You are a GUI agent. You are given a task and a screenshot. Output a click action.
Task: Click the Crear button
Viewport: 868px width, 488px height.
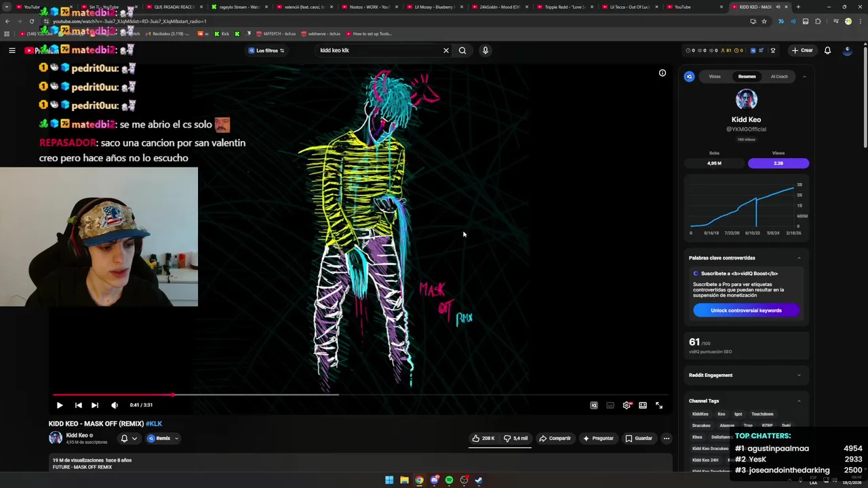coord(802,50)
